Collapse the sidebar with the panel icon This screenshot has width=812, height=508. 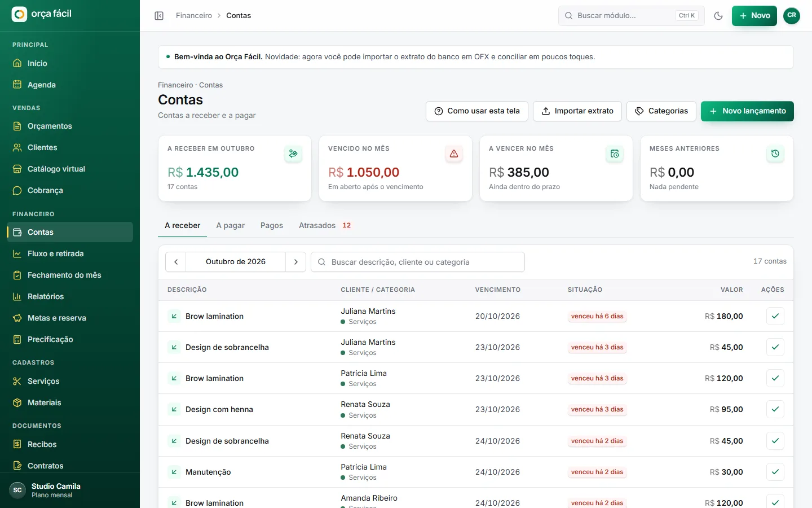(x=159, y=16)
